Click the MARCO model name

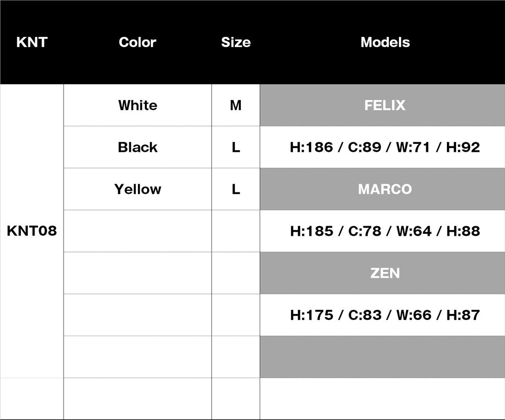pyautogui.click(x=385, y=189)
